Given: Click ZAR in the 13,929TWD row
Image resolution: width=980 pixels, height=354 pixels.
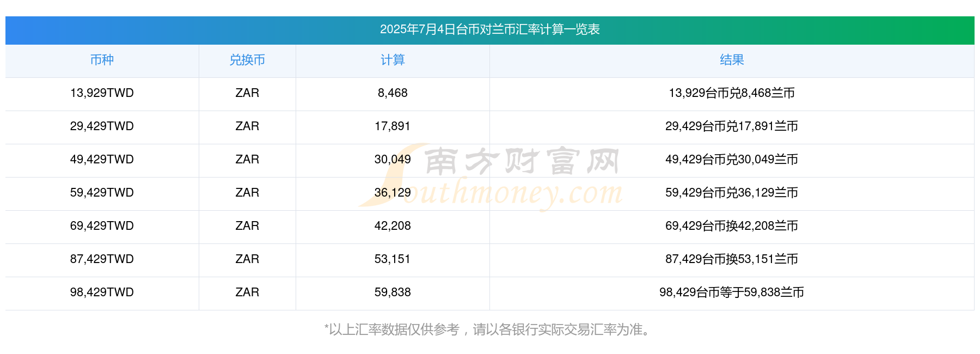Looking at the screenshot, I should [247, 93].
